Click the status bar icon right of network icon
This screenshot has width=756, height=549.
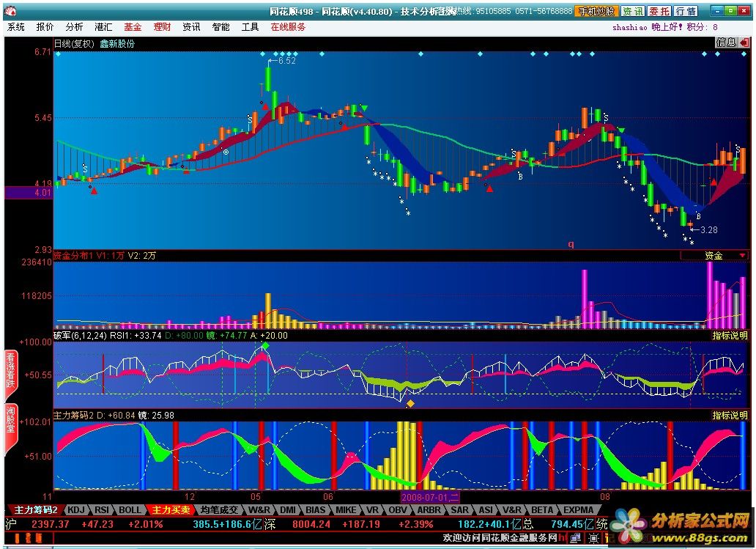[594, 537]
